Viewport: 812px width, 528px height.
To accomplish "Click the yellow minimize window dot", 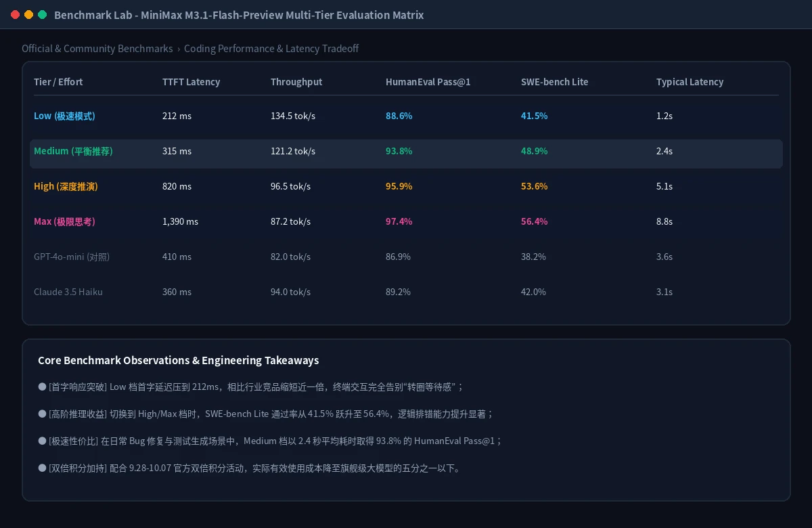I will pyautogui.click(x=28, y=15).
